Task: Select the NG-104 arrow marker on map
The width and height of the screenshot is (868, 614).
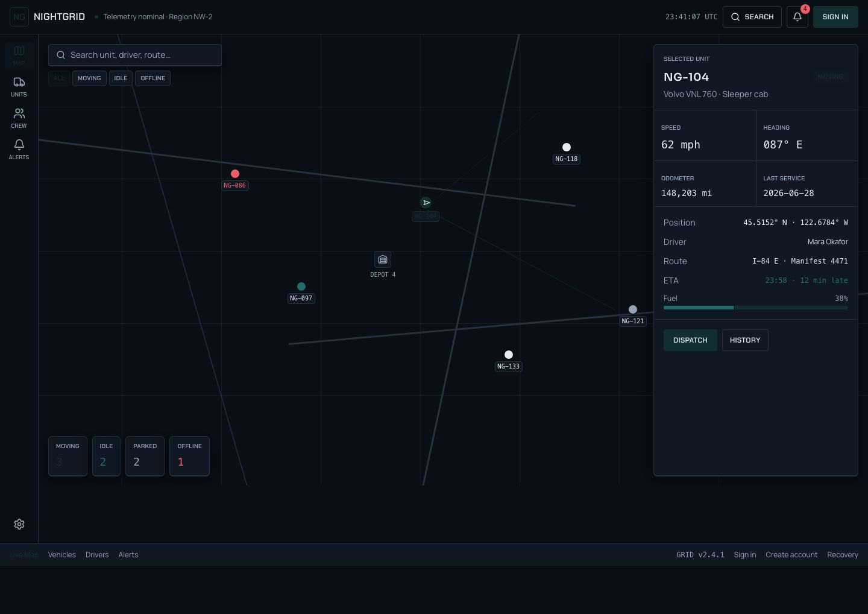Action: [426, 203]
